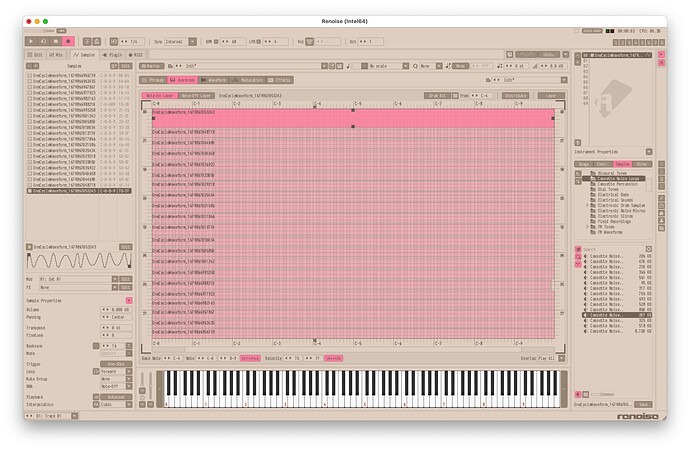Click the sample waveform preview thumbnail
The image size is (690, 451).
click(x=79, y=260)
